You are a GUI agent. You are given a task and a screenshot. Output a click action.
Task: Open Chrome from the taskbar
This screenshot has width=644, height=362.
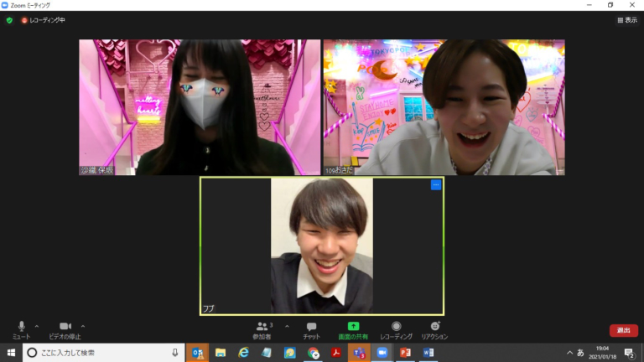pos(313,353)
